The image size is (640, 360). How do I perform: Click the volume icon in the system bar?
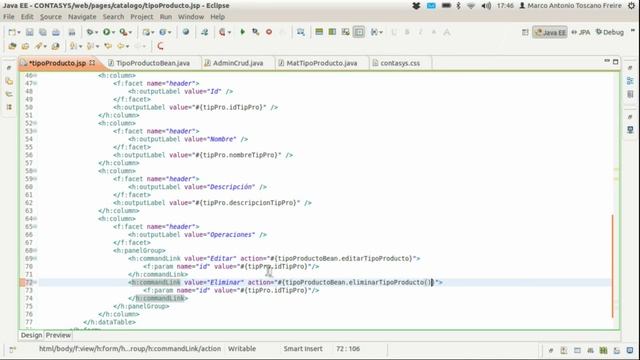coord(486,6)
